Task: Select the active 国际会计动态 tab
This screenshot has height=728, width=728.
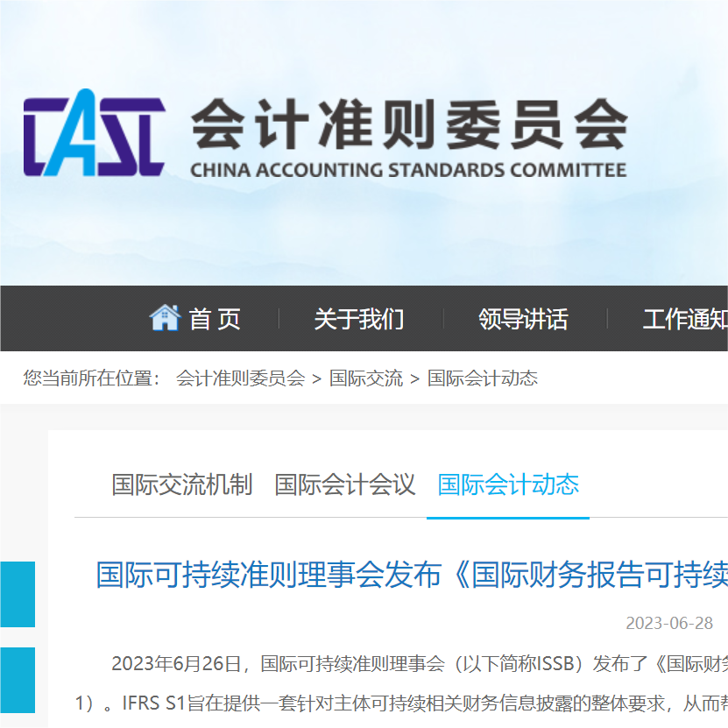Action: click(508, 484)
